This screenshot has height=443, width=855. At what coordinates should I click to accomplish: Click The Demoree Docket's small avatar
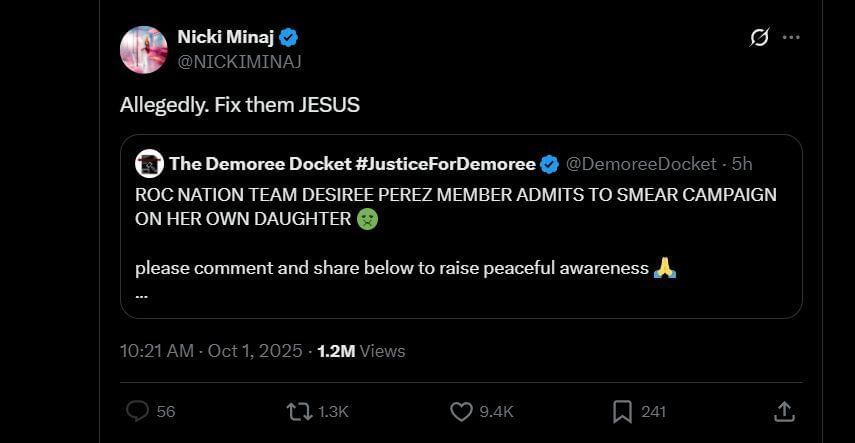coord(149,164)
